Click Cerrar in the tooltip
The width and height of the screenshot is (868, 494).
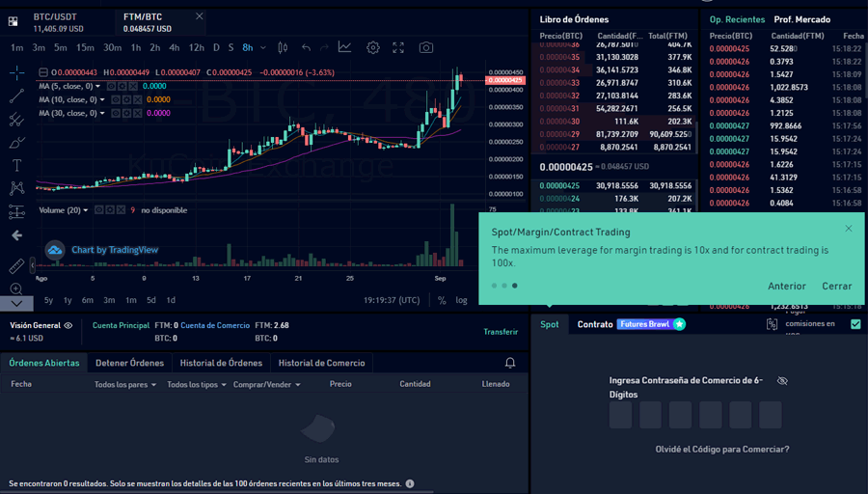click(836, 287)
